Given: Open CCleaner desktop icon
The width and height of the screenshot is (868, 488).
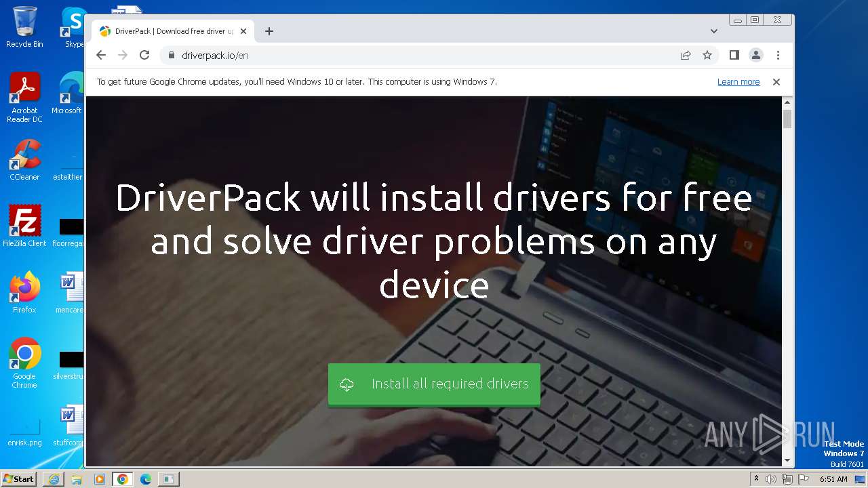Looking at the screenshot, I should [24, 160].
